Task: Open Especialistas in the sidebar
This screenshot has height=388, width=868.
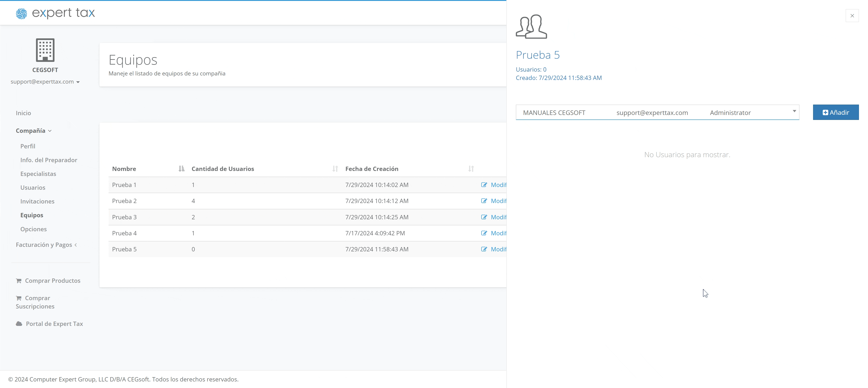Action: (x=38, y=174)
